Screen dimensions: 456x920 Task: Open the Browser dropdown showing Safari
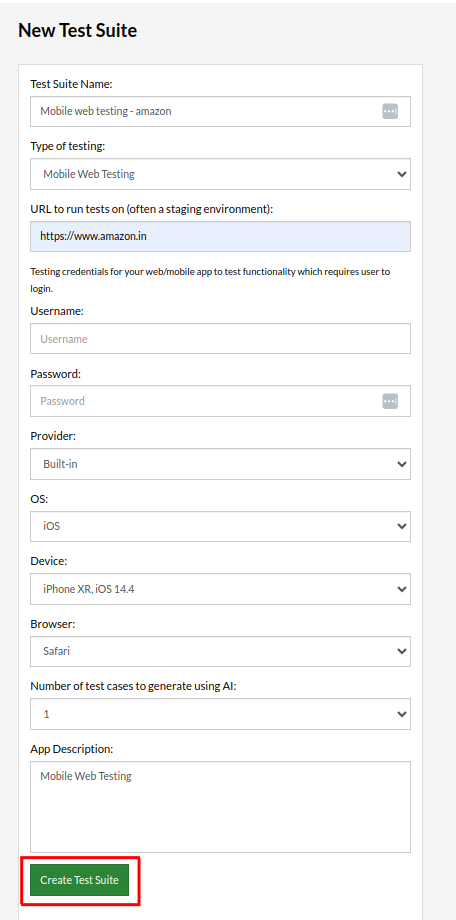pos(220,651)
